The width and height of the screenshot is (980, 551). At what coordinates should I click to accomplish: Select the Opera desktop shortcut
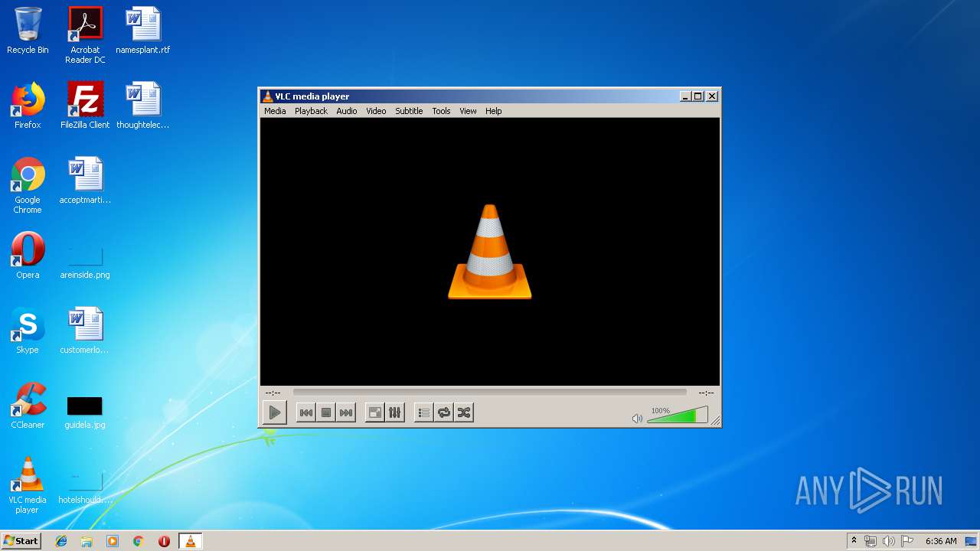(x=28, y=256)
